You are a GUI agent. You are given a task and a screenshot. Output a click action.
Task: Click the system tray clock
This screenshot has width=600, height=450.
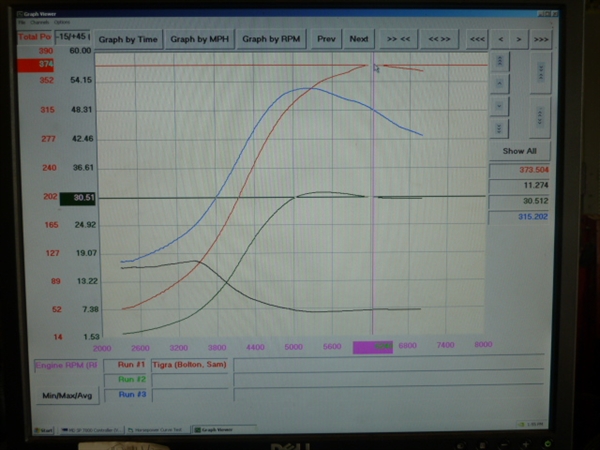tap(536, 424)
